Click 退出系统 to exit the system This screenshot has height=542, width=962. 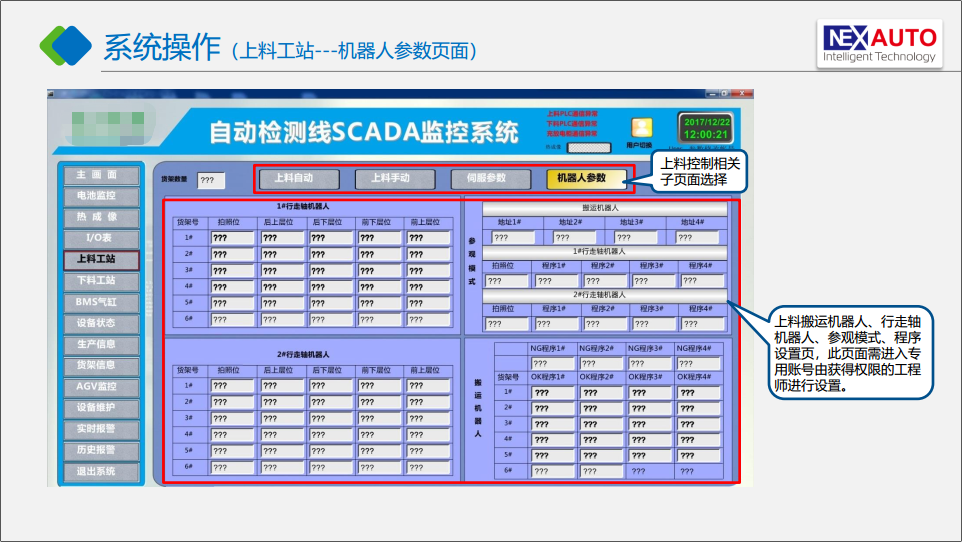coord(101,471)
